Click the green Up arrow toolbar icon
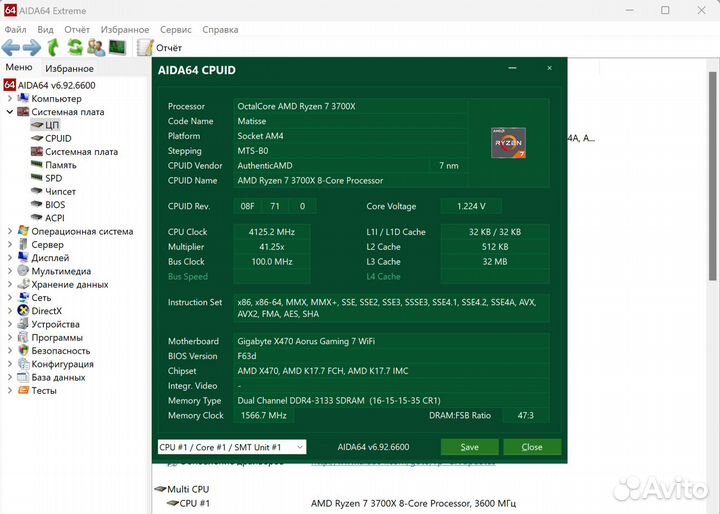This screenshot has height=514, width=720. [x=53, y=47]
